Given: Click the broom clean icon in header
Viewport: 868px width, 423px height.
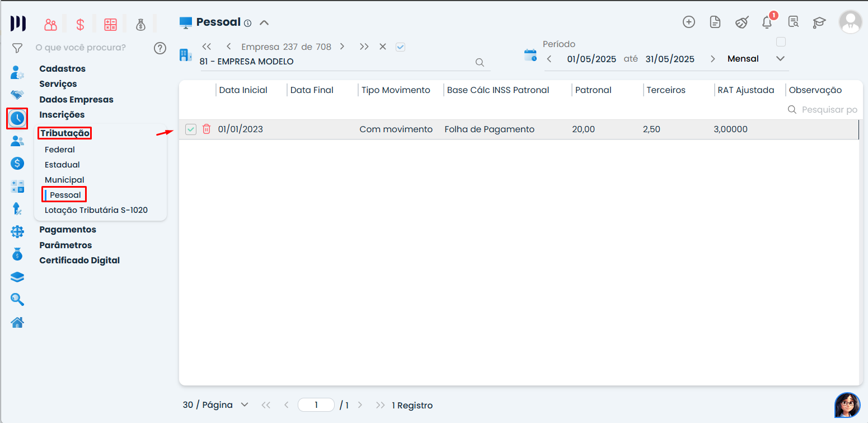Looking at the screenshot, I should point(742,22).
